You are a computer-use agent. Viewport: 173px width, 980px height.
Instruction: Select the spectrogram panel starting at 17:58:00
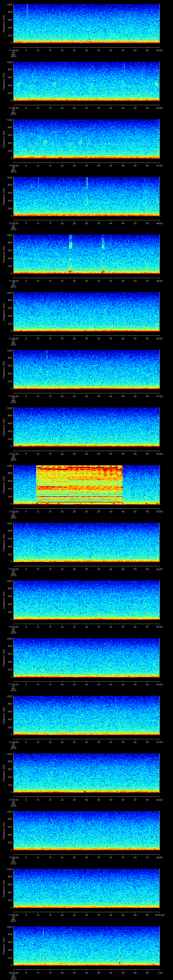[x=86, y=831]
